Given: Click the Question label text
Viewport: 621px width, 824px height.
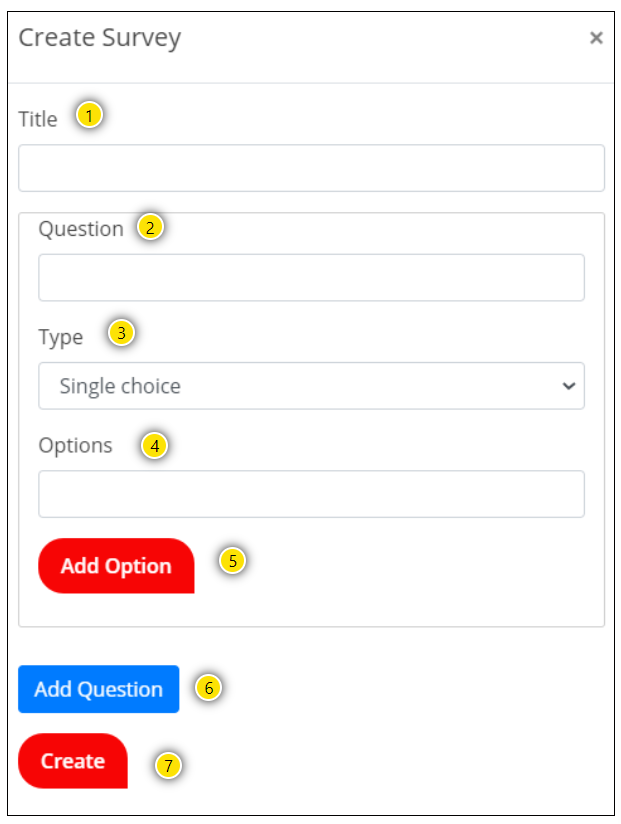Looking at the screenshot, I should [81, 229].
